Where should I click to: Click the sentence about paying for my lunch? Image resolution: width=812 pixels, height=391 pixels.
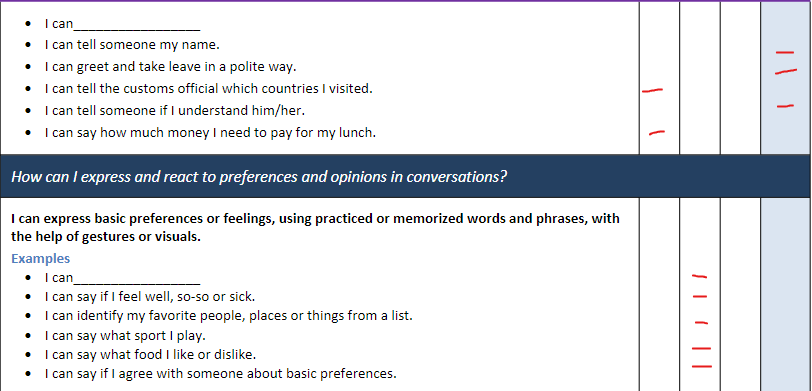pos(210,133)
